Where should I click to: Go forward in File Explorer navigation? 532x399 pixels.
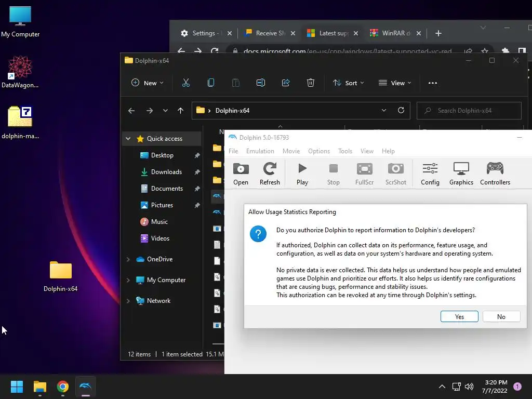149,111
